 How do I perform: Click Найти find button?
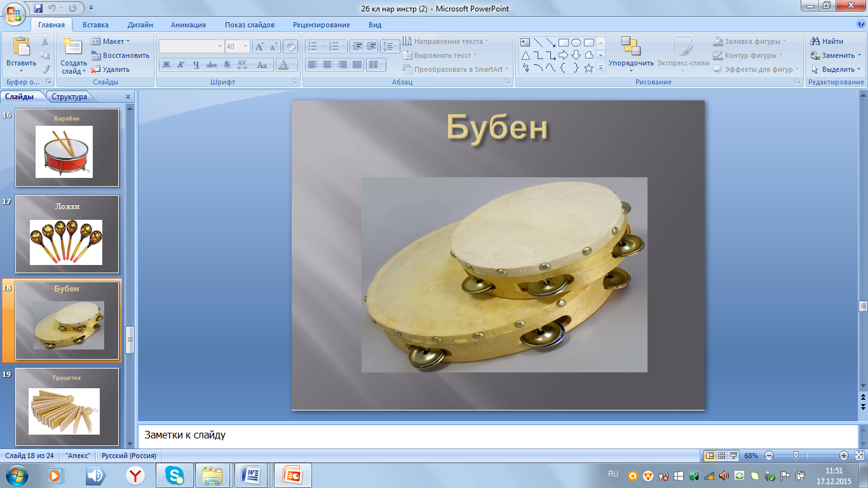point(827,41)
